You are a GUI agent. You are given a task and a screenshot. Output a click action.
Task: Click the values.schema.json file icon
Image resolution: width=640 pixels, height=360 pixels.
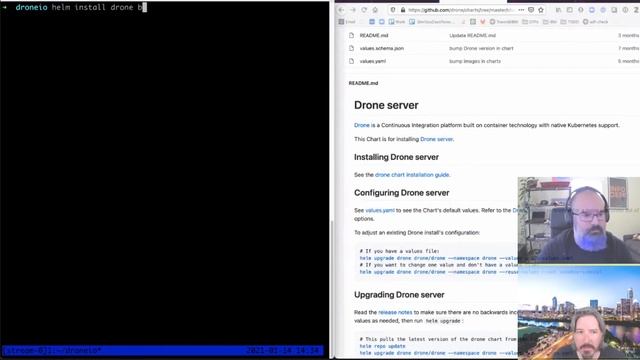[351, 48]
